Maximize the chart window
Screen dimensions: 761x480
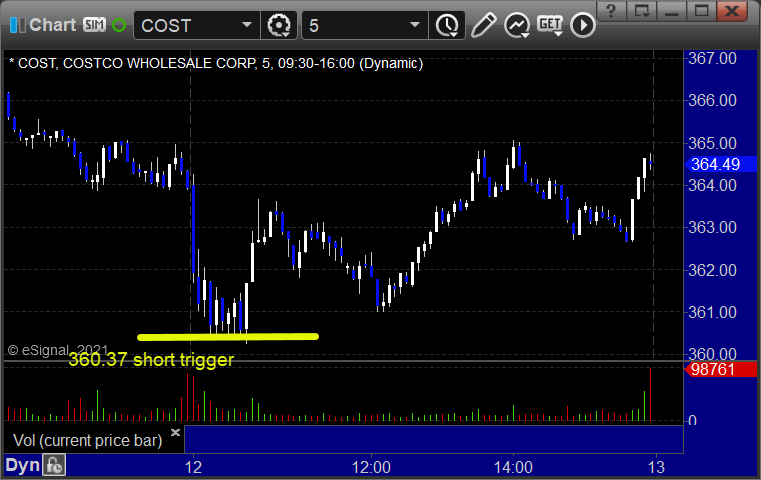coord(701,11)
